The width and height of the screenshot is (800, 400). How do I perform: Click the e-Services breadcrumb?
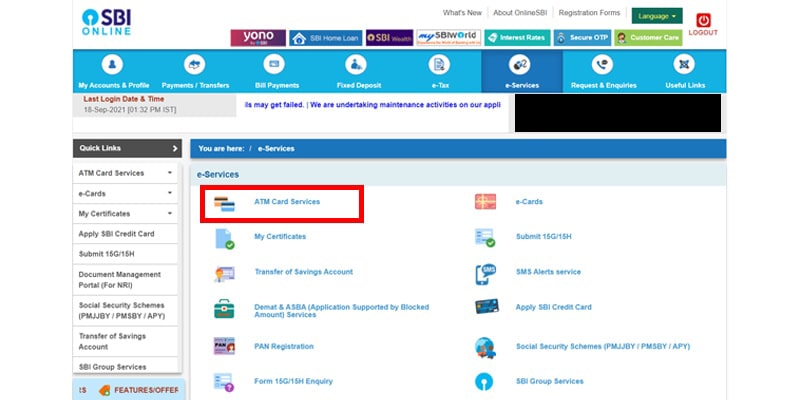click(276, 148)
